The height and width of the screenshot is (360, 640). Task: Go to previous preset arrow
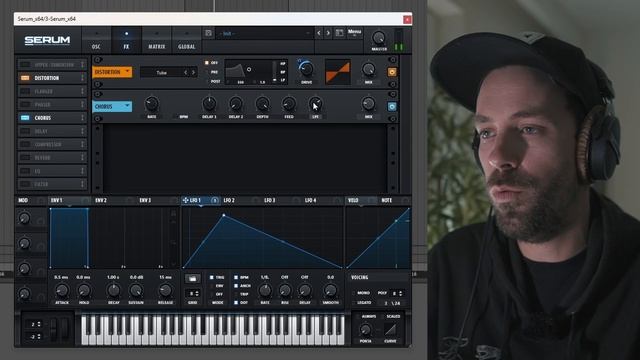tap(319, 33)
